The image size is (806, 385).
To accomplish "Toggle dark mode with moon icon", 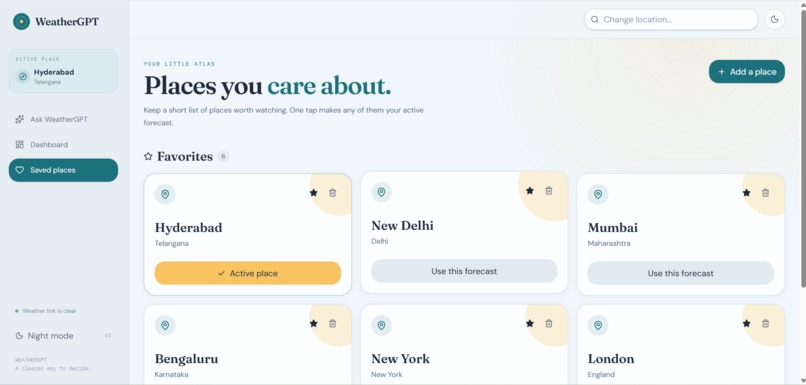I will point(774,20).
